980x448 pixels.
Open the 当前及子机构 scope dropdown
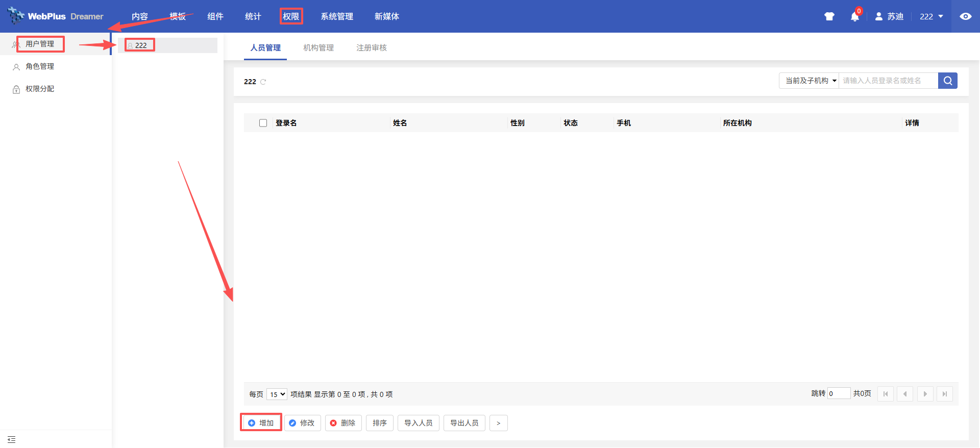(810, 81)
